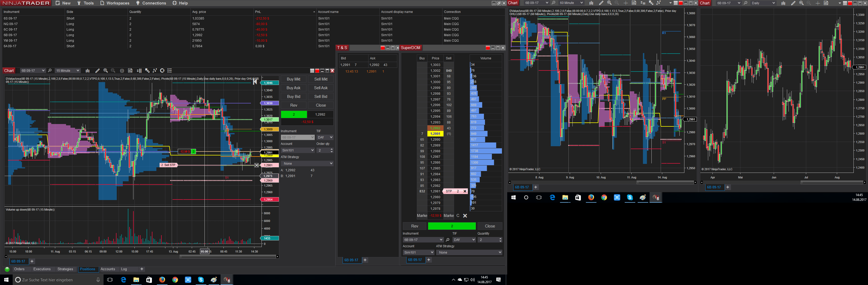Zoom in on the 60 Minute chart
The image size is (868, 285).
609,3
